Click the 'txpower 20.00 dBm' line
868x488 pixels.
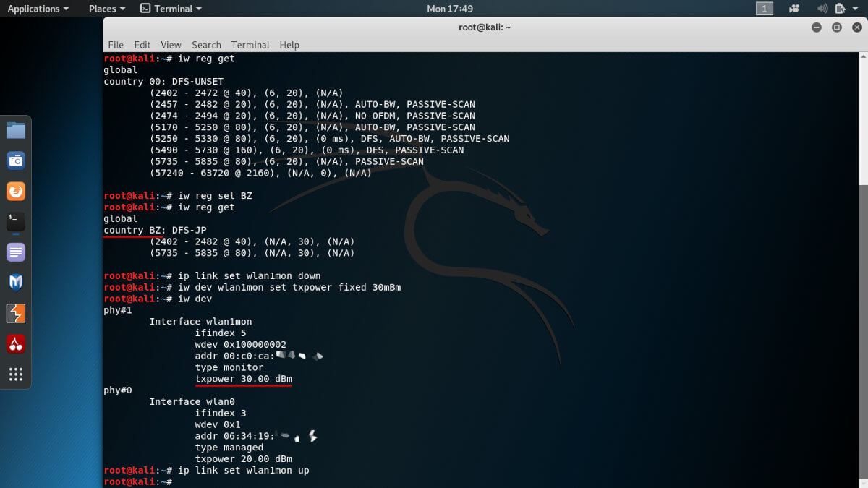coord(243,459)
